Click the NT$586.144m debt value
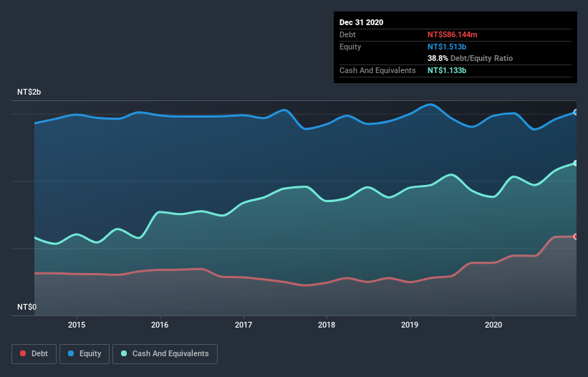This screenshot has width=588, height=377. [x=452, y=34]
